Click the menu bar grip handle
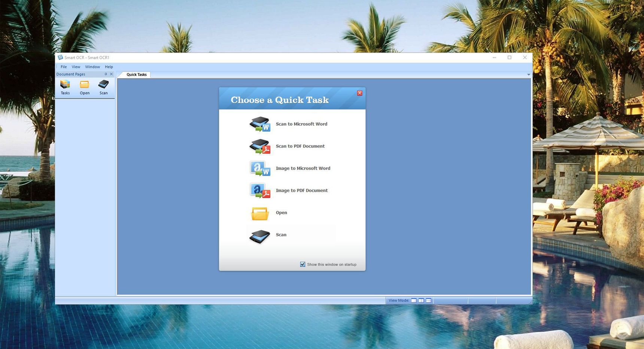This screenshot has width=644, height=349. pos(57,67)
